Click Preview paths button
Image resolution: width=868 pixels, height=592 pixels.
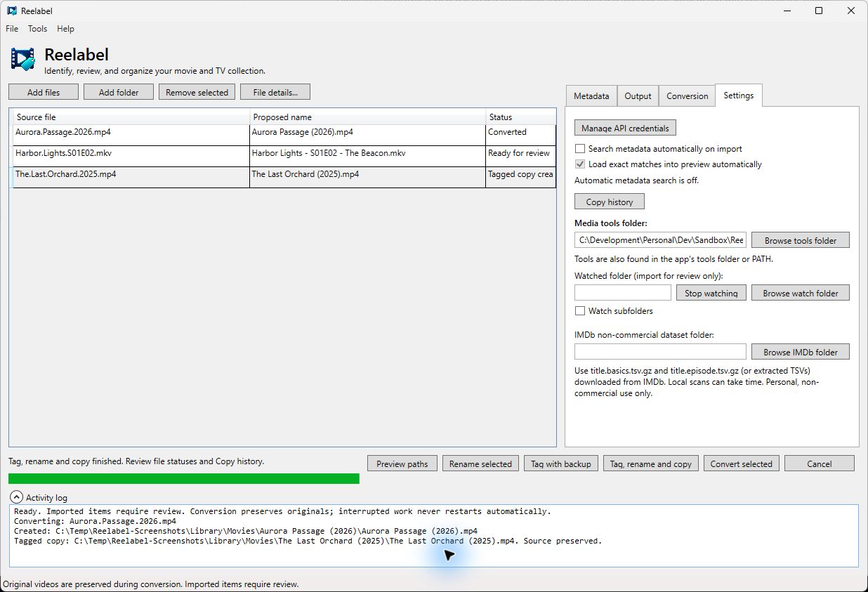402,463
